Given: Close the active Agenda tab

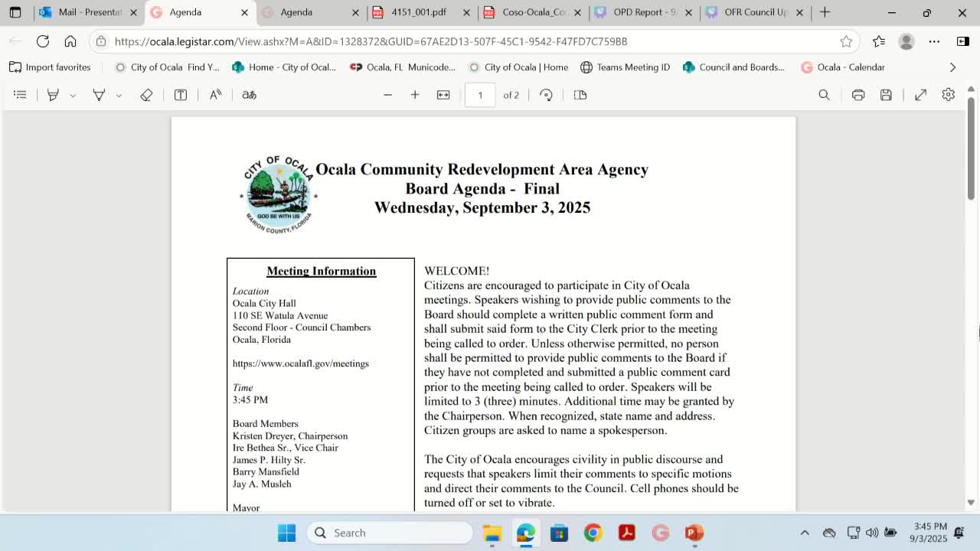Looking at the screenshot, I should pos(244,12).
